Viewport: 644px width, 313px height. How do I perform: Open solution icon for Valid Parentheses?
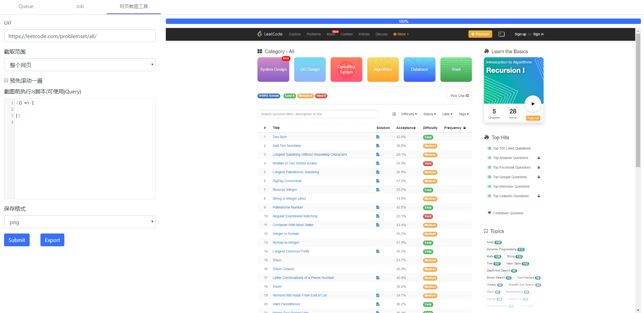tap(378, 304)
